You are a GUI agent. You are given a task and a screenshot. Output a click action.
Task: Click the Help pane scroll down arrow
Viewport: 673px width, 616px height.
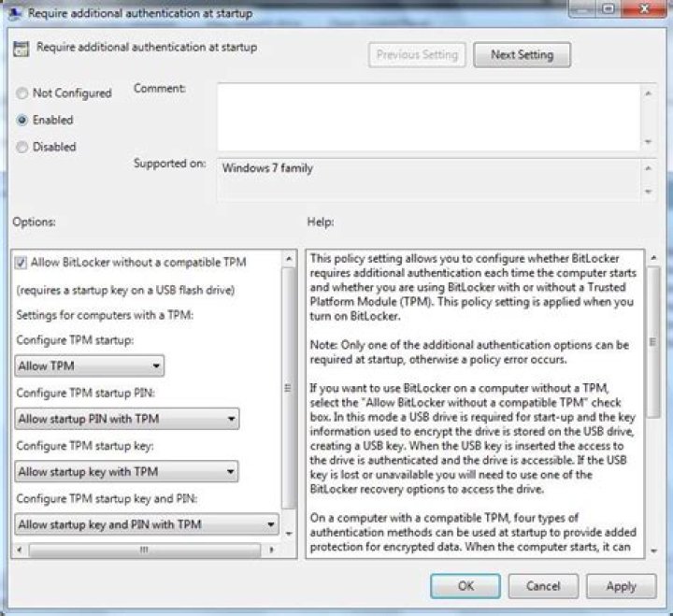[x=653, y=551]
